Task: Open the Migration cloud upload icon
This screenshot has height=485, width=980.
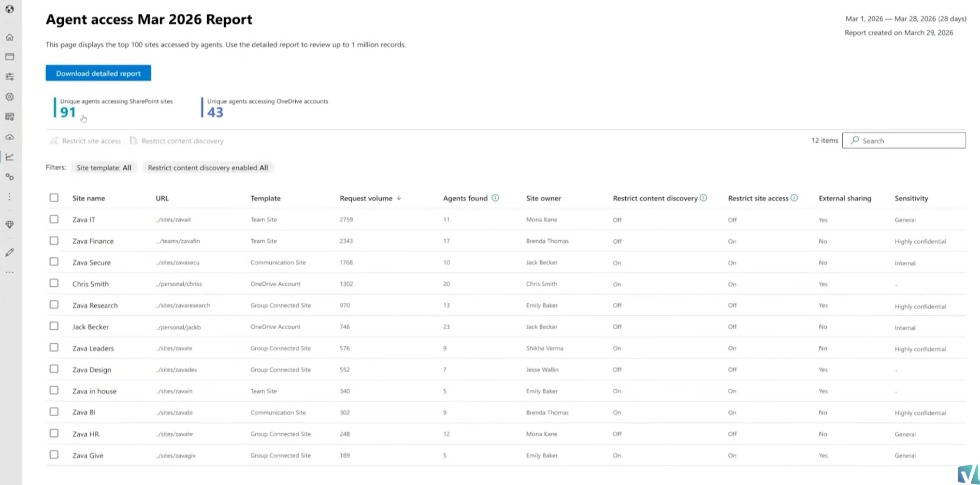Action: (9, 137)
